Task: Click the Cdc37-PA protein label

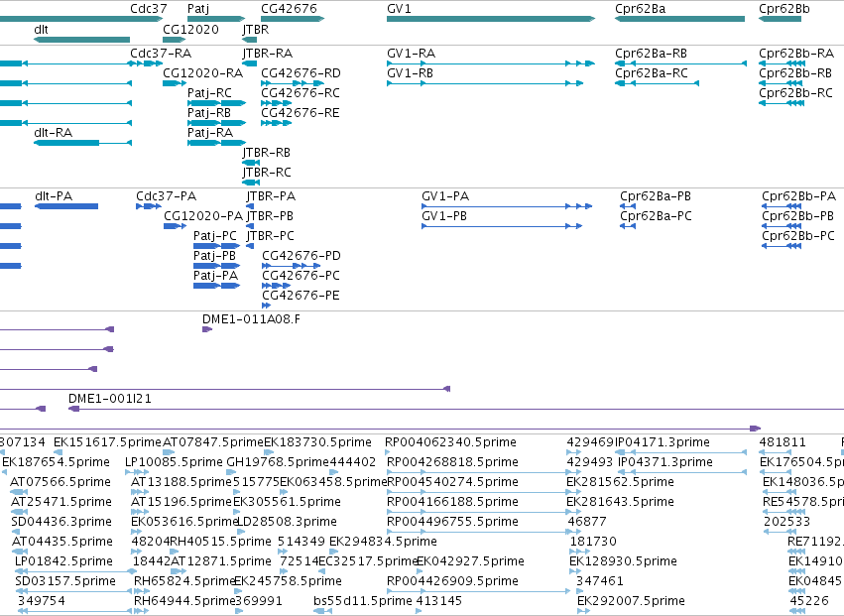Action: coord(167,196)
